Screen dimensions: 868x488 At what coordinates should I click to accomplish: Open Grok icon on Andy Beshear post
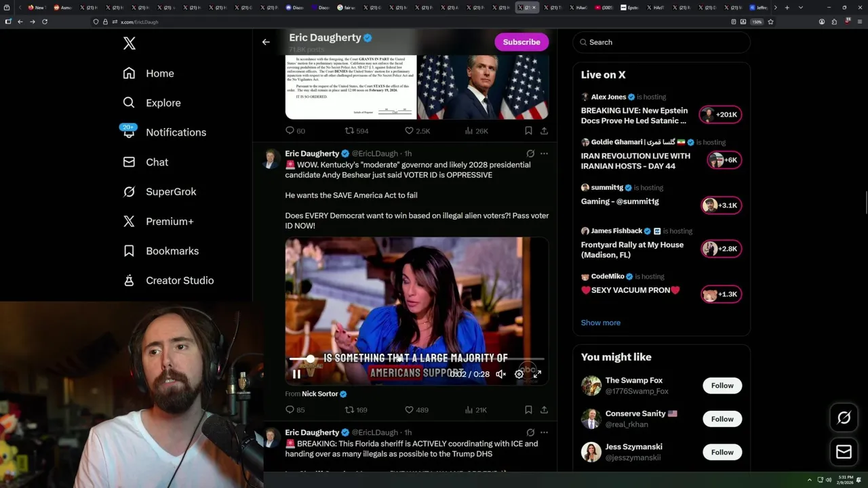pos(530,154)
